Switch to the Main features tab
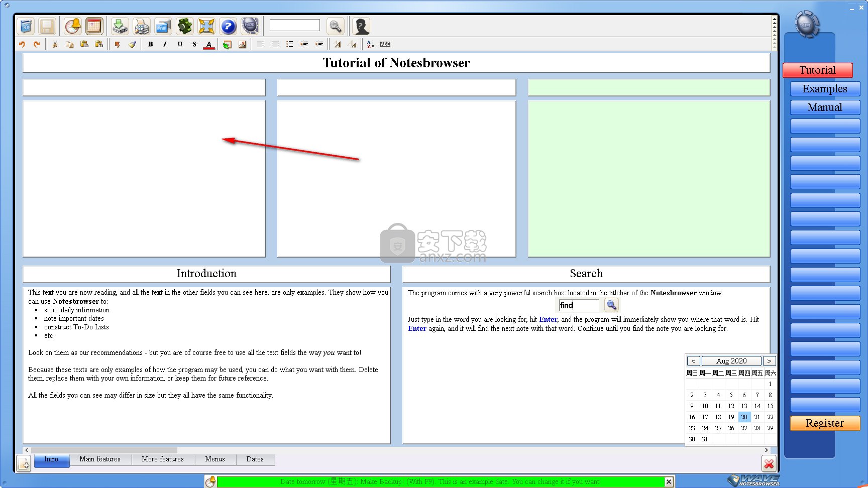This screenshot has width=868, height=488. [x=100, y=459]
